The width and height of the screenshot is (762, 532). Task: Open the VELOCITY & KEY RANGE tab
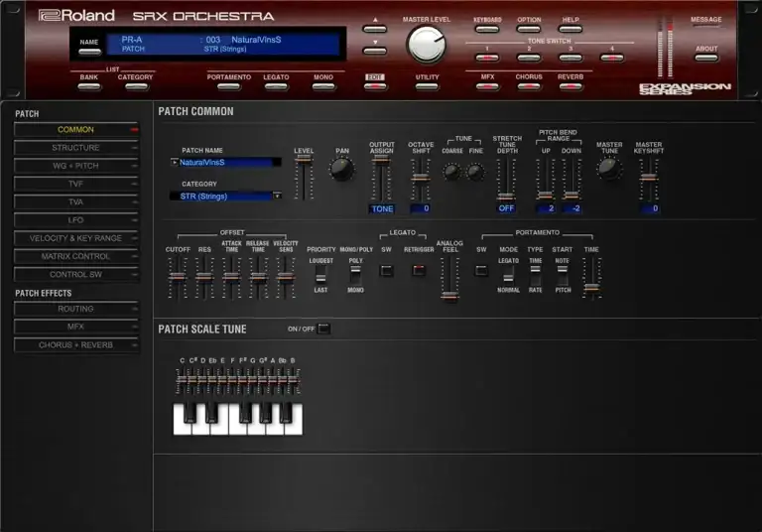76,238
